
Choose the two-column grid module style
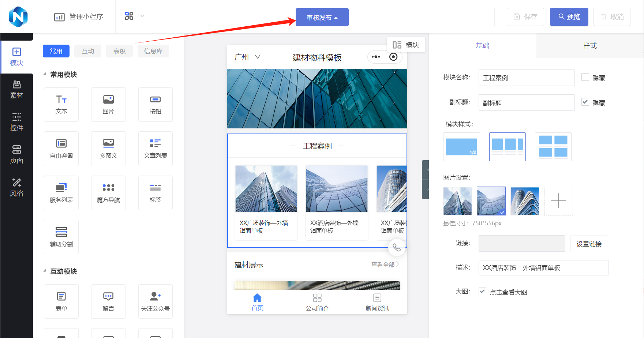click(553, 147)
